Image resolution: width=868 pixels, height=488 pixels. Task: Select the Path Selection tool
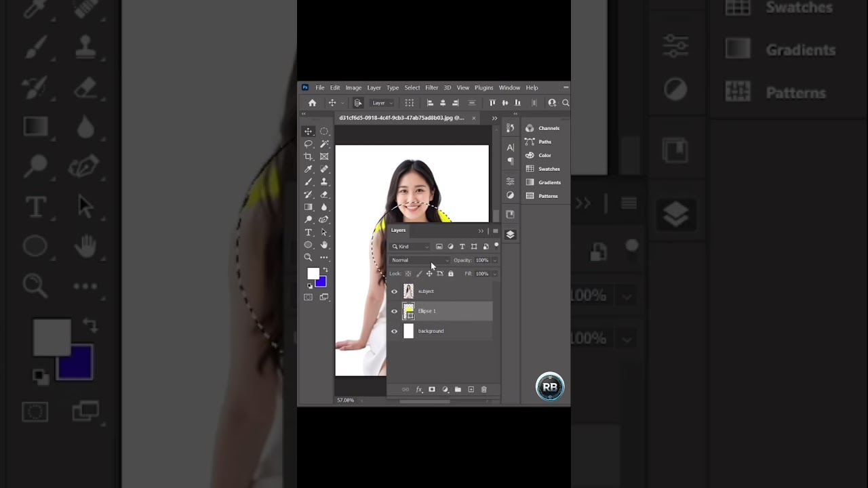click(324, 232)
